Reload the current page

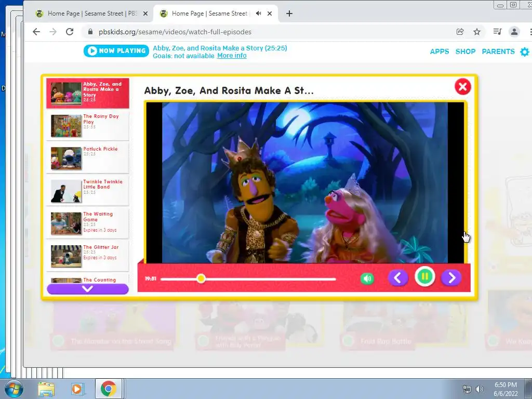tap(70, 32)
